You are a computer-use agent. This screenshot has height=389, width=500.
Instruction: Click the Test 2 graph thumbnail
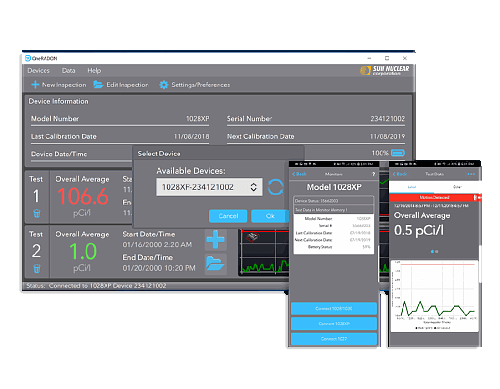pyautogui.click(x=265, y=252)
